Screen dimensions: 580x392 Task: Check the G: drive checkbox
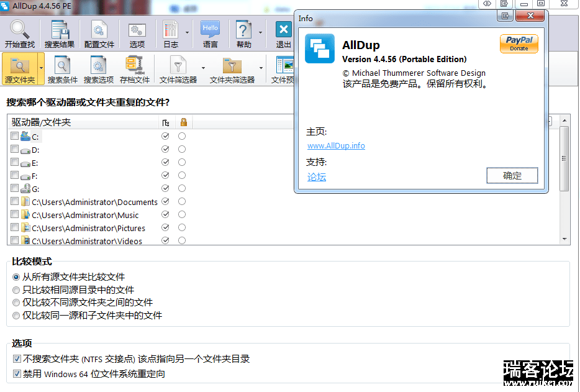(14, 188)
